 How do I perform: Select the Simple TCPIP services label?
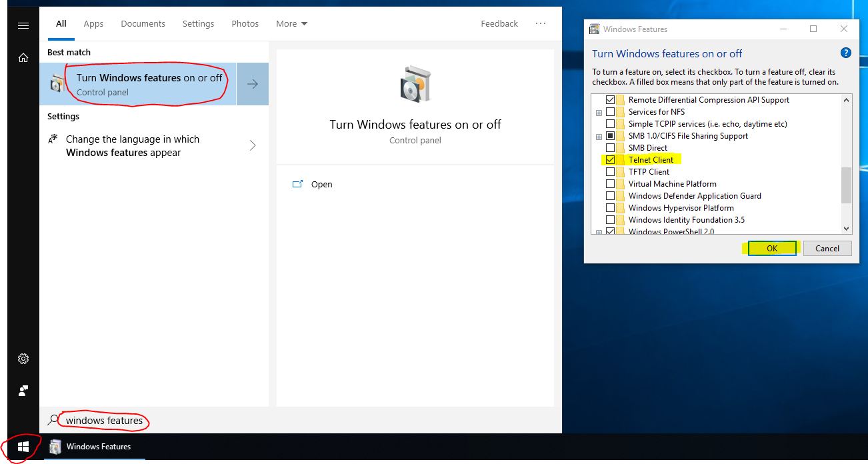pos(707,124)
